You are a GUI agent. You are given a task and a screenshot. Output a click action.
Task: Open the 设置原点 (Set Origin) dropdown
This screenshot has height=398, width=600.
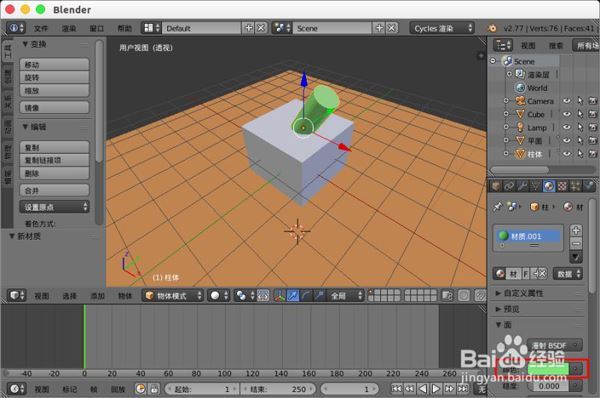tap(54, 207)
